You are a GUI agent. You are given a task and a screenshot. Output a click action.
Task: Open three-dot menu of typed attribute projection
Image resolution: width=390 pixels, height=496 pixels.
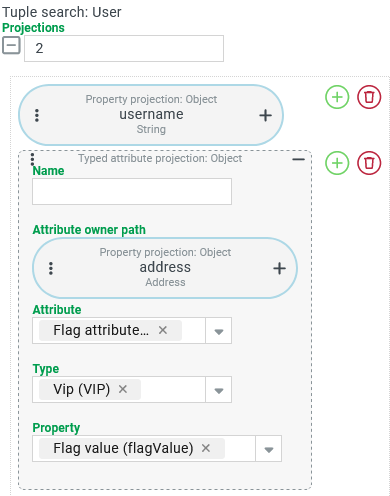(32, 159)
